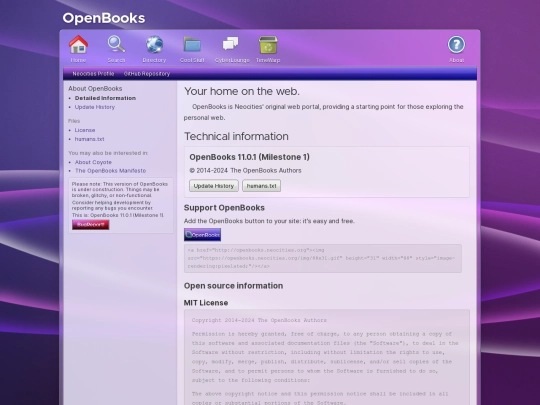This screenshot has height=405, width=540.
Task: Click the 'About OpenBooks' sidebar heading
Action: pos(95,89)
